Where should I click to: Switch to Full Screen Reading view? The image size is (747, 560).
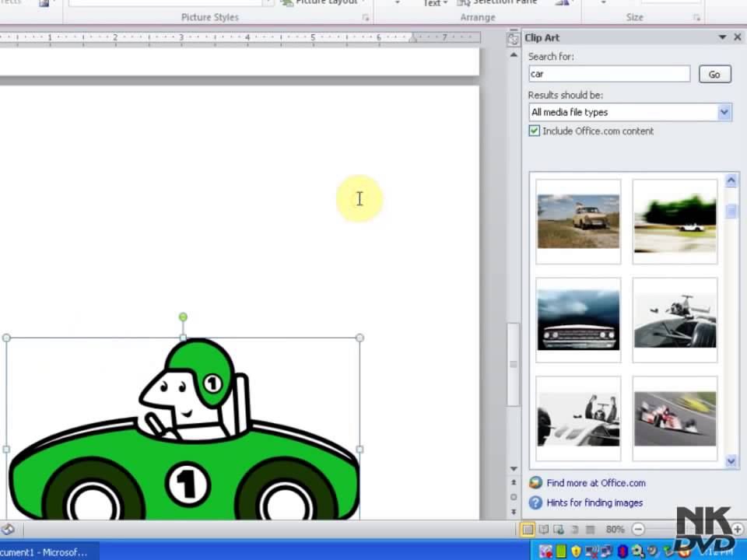point(544,530)
